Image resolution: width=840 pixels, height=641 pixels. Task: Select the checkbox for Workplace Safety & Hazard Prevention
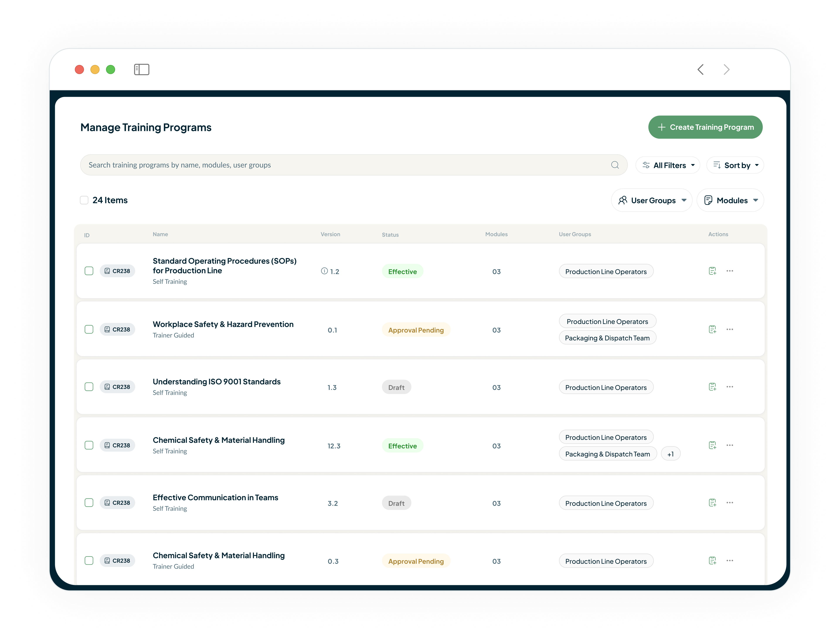[89, 329]
